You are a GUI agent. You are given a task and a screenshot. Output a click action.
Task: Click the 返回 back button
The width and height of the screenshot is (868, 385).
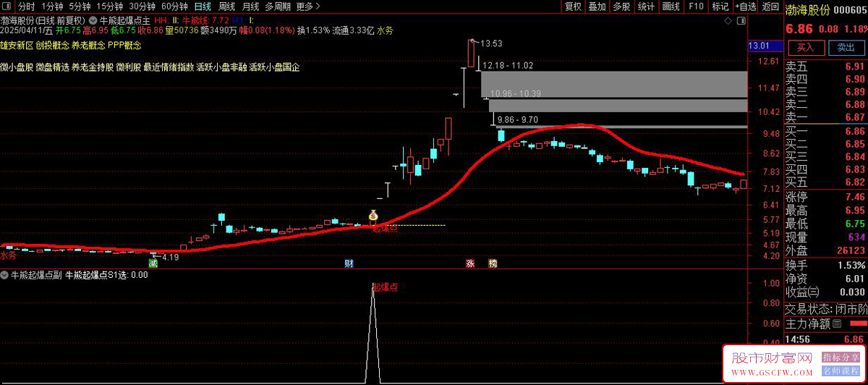tap(770, 6)
